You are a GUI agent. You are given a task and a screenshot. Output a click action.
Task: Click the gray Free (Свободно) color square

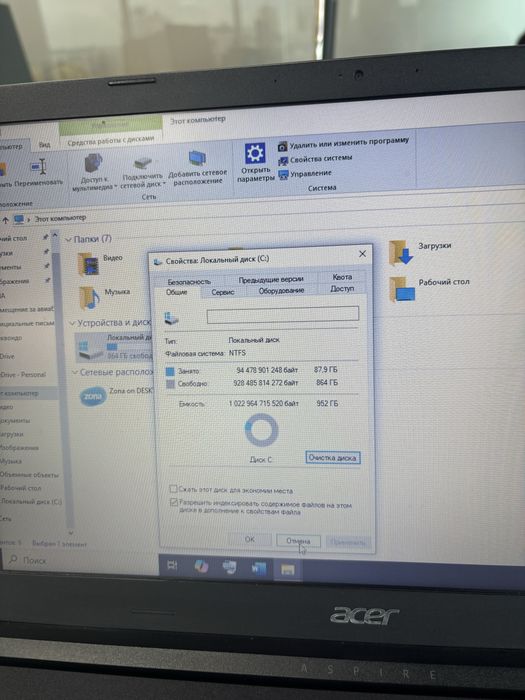[x=170, y=384]
